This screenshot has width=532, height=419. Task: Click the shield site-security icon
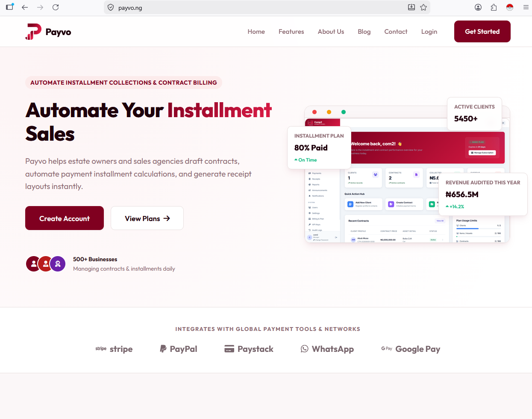111,7
